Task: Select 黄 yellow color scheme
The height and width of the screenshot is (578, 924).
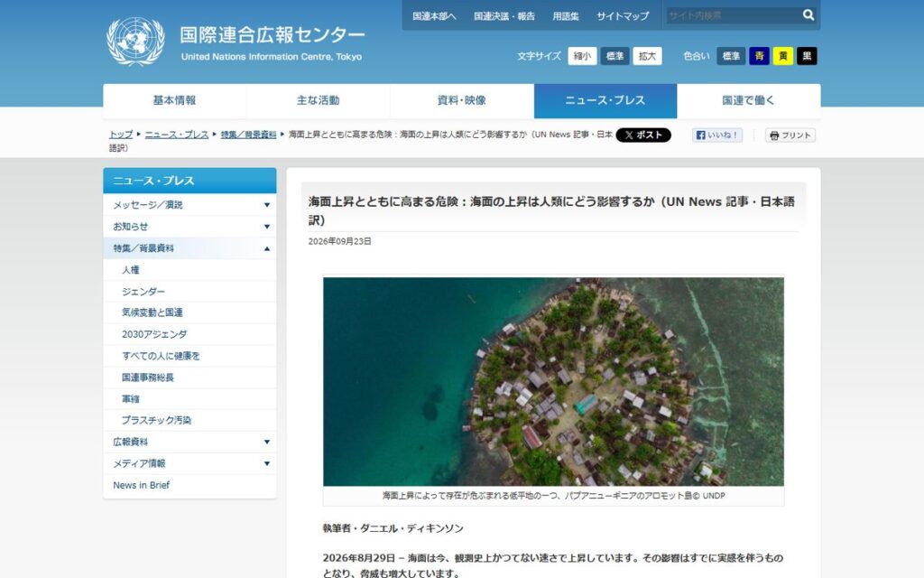Action: 782,56
